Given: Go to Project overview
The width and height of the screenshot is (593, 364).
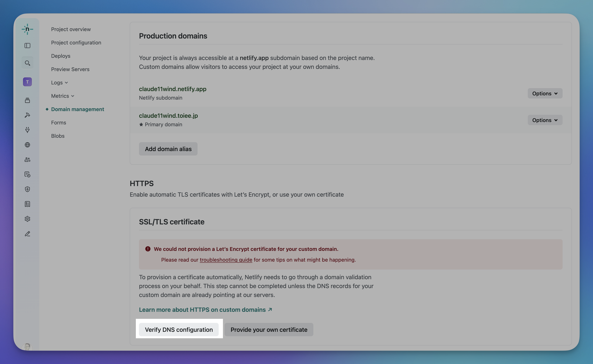Looking at the screenshot, I should (71, 29).
